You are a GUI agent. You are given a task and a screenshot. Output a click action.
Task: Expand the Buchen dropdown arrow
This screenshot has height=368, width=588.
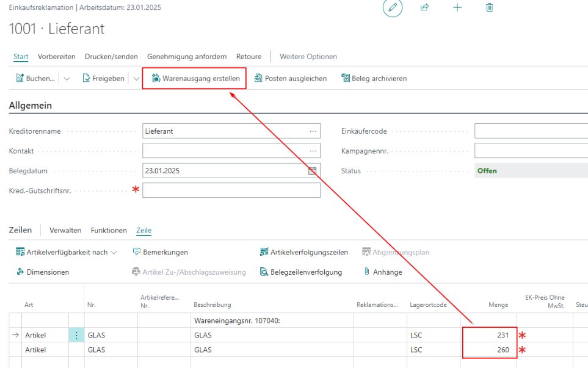click(67, 78)
